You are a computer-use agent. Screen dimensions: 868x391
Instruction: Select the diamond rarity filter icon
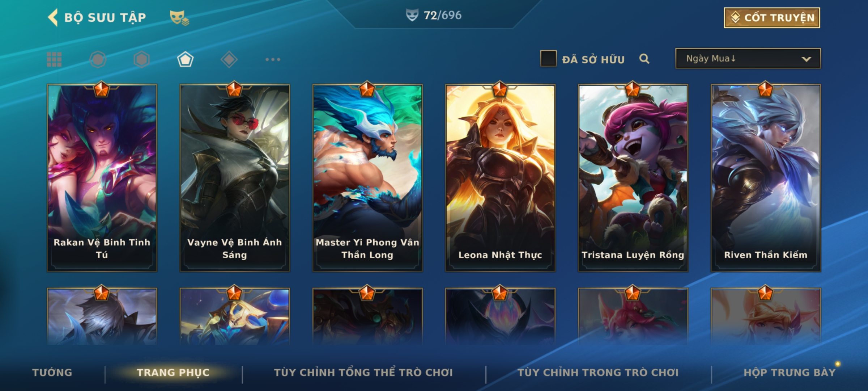coord(229,59)
